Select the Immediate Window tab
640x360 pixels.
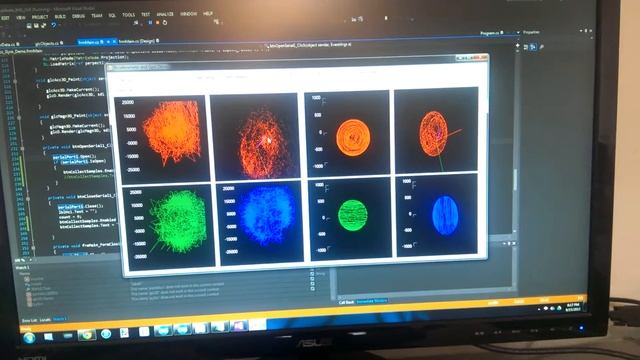(x=372, y=301)
